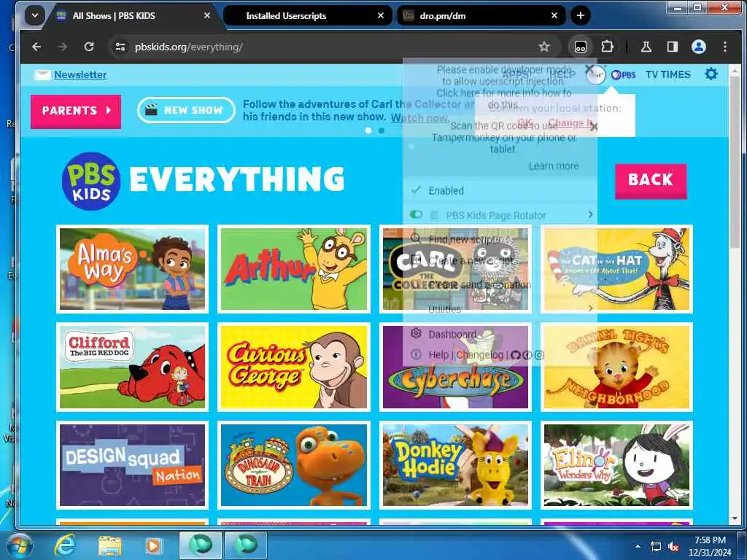Open Tampermonkey Instagram icon link

[539, 355]
